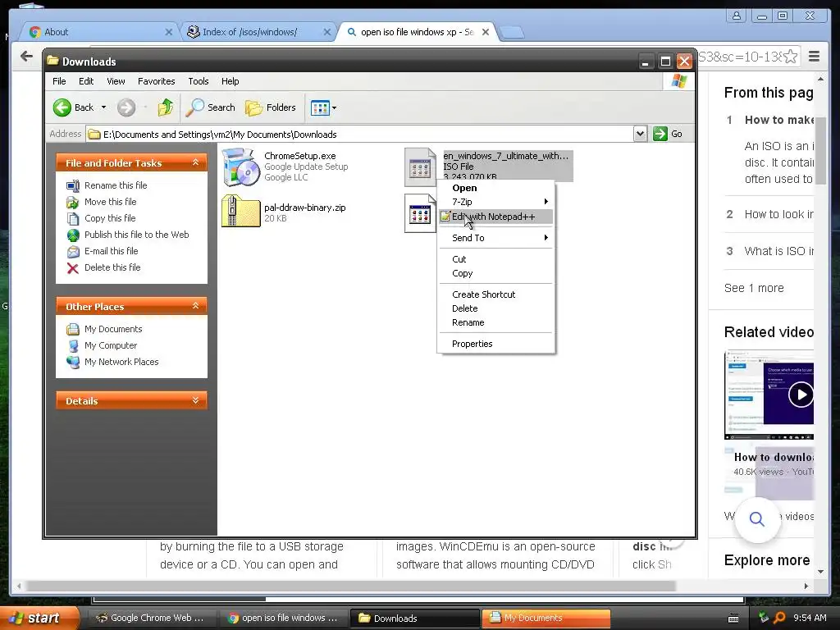Viewport: 840px width, 630px height.
Task: Open the Tools menu
Action: [199, 81]
